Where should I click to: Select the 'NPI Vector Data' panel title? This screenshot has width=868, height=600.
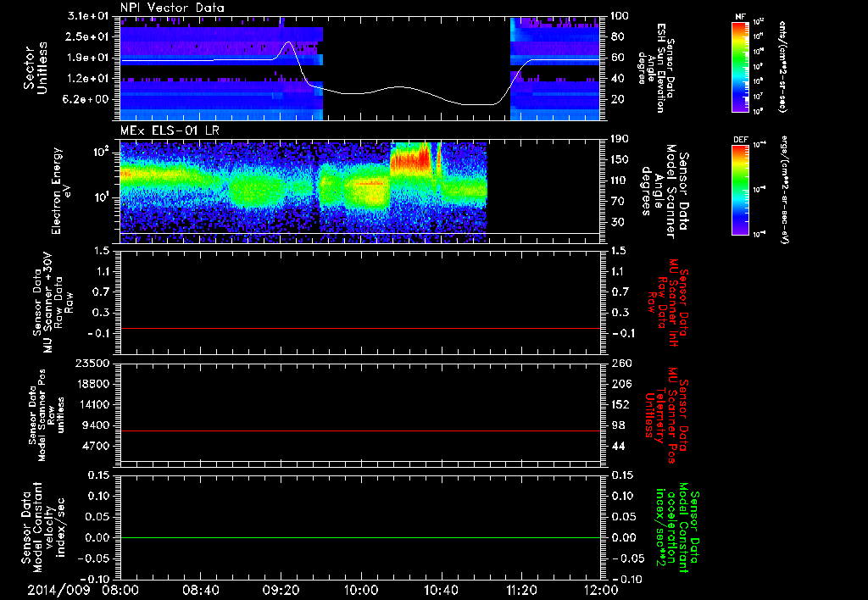[172, 8]
